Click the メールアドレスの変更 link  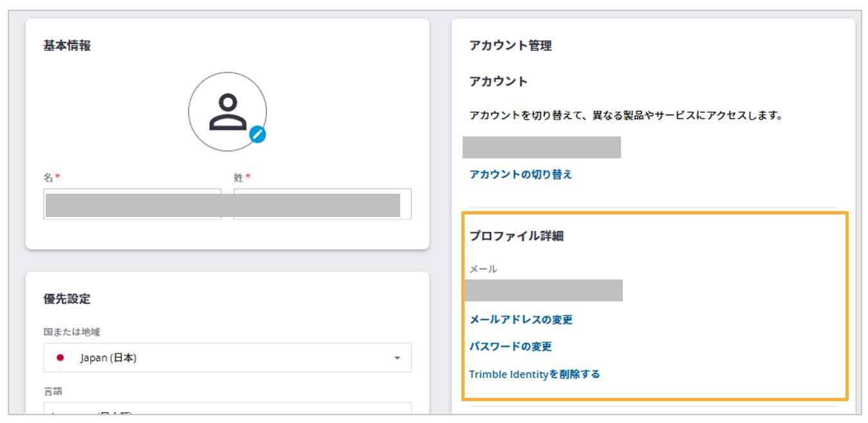click(x=521, y=320)
